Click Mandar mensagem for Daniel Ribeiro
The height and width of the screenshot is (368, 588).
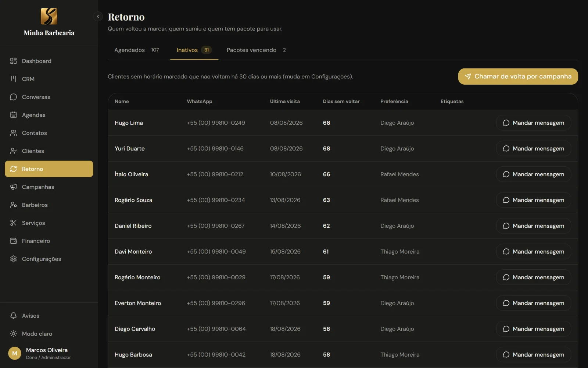point(534,226)
